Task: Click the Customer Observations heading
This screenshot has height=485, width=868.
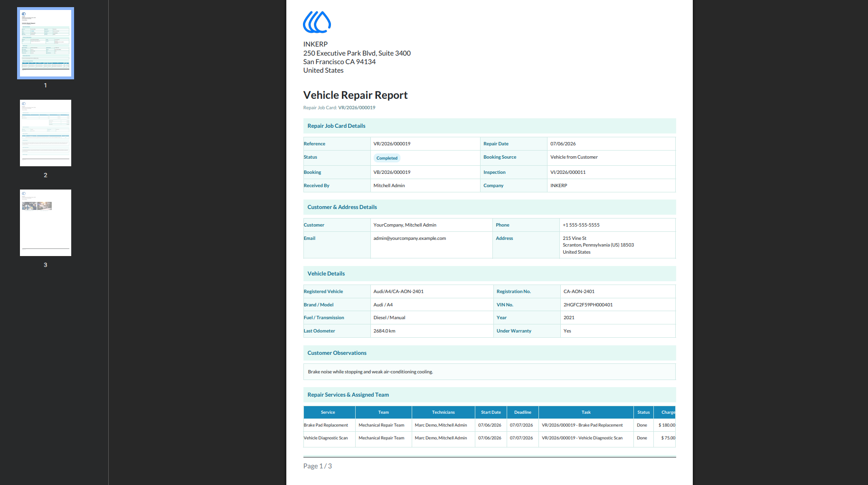Action: 337,353
